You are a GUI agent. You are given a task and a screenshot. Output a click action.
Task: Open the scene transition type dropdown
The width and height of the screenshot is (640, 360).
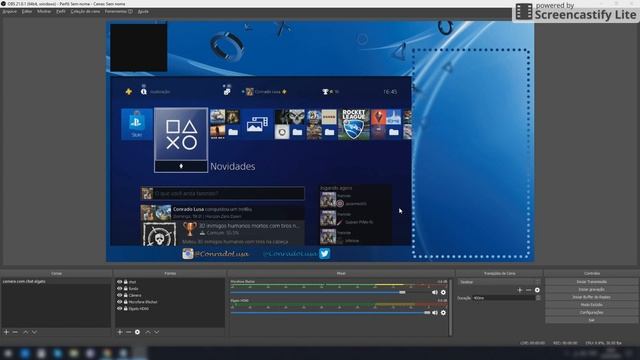pos(499,282)
